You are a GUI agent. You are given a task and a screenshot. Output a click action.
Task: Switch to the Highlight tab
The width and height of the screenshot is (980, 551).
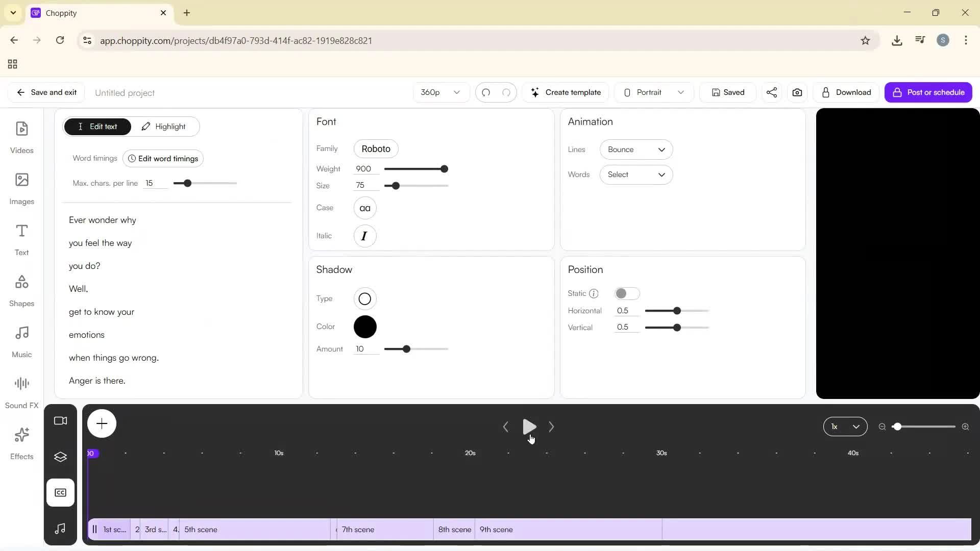(x=164, y=126)
